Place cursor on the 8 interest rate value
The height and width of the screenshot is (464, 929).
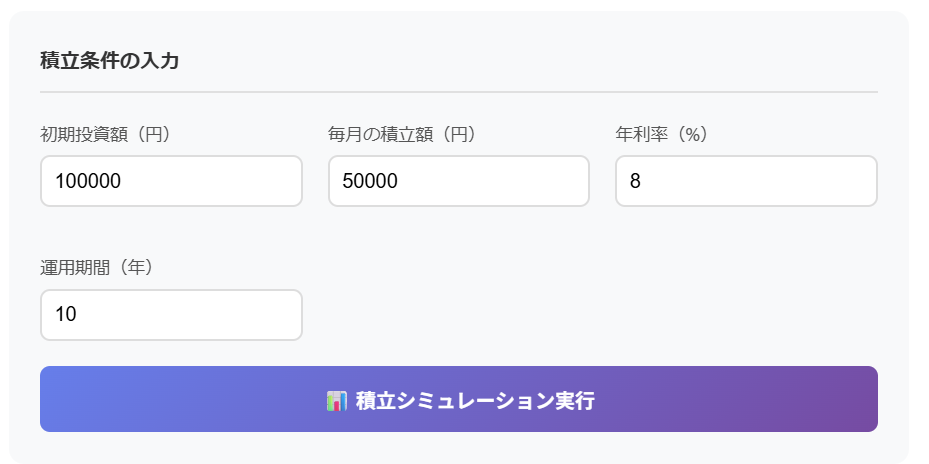point(635,181)
